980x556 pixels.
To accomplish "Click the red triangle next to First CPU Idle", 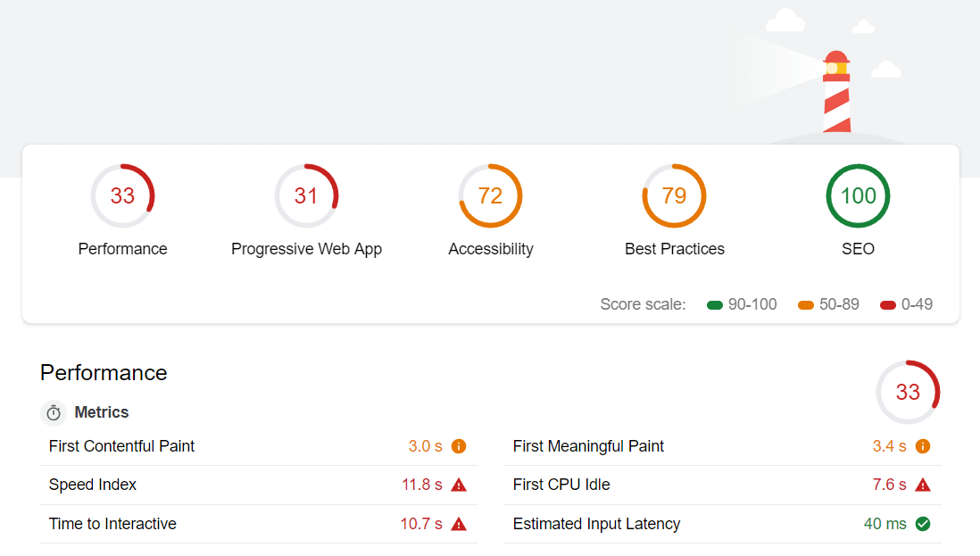I will click(923, 485).
